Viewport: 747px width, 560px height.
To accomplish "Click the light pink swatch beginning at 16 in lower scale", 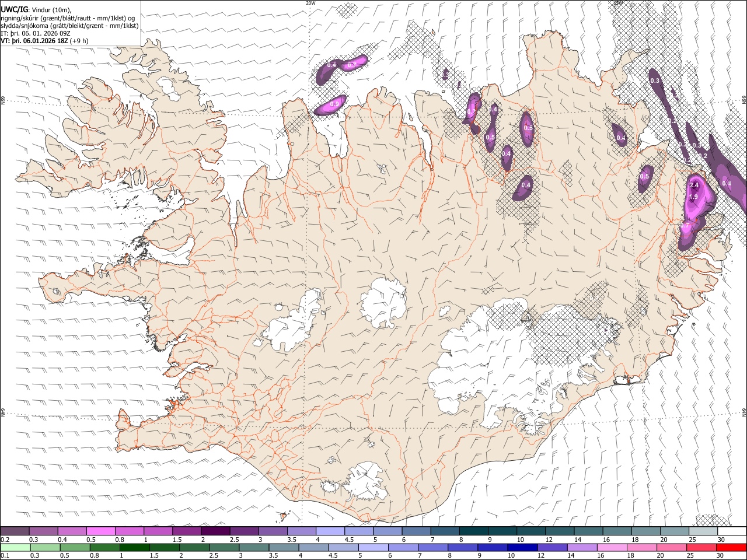I will pos(612,547).
